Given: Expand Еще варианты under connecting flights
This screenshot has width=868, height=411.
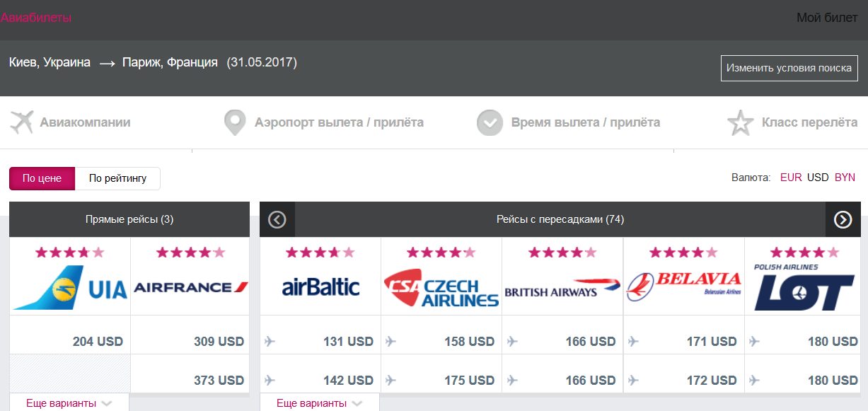Looking at the screenshot, I should [x=319, y=403].
